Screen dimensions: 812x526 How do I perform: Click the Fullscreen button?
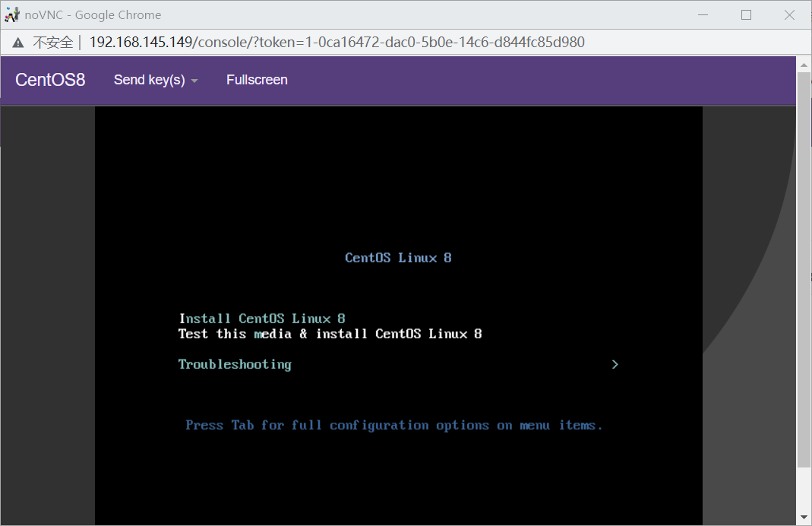pos(257,80)
